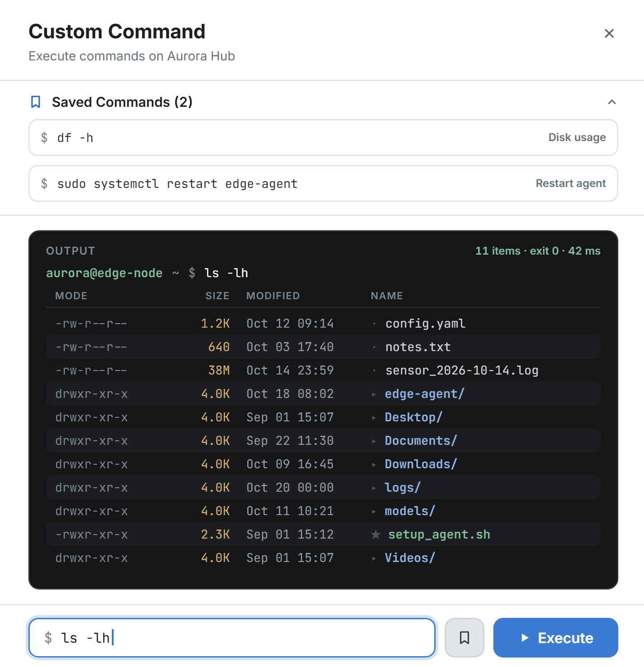Close the Custom Command dialog
This screenshot has height=667, width=644.
click(x=609, y=33)
